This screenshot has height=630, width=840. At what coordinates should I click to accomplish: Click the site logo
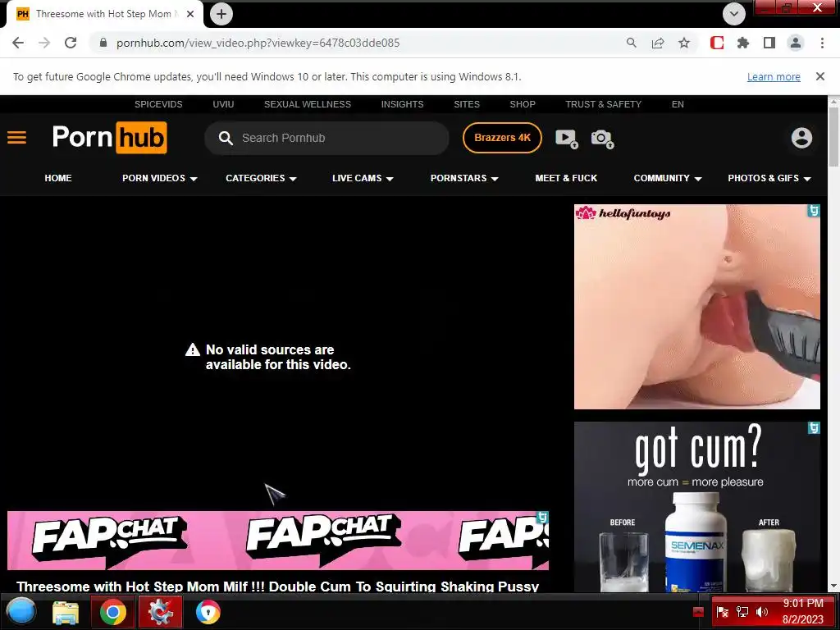[109, 138]
